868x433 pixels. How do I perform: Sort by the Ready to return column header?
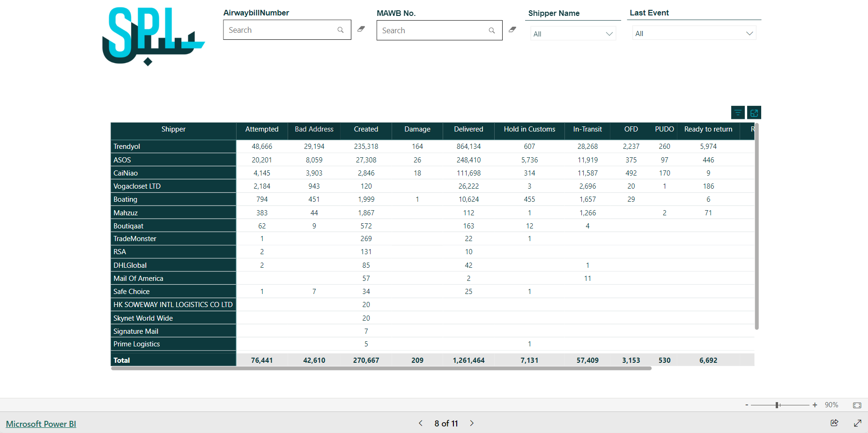[708, 129]
